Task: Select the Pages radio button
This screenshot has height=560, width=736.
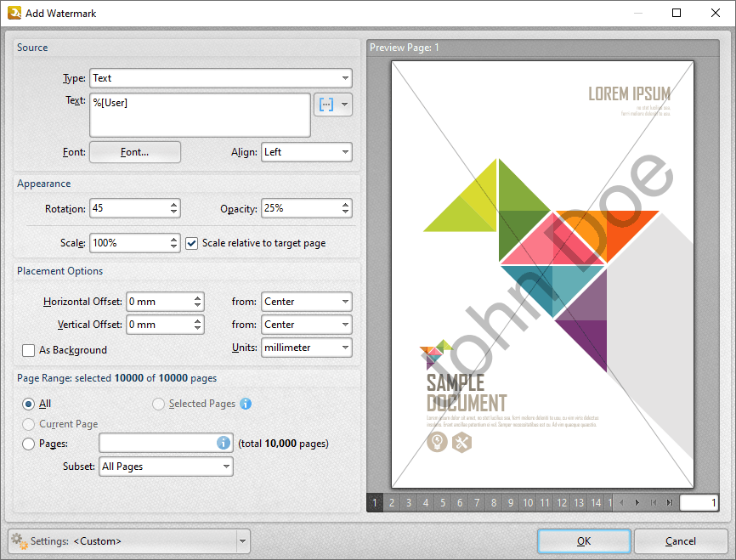Action: 29,443
